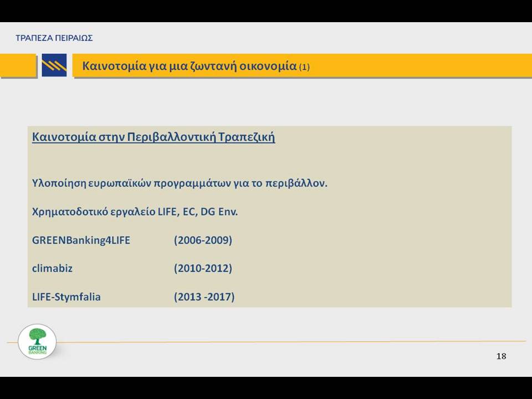Click slide page number 18

click(x=501, y=356)
